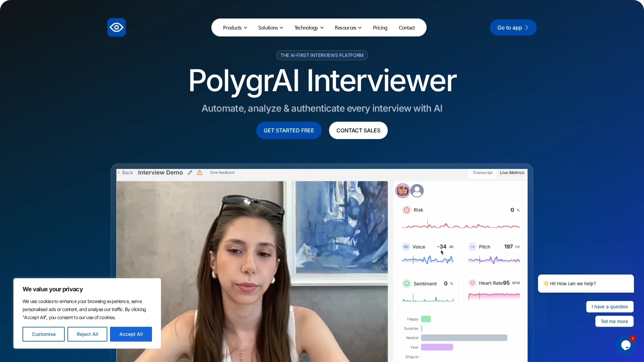This screenshot has height=362, width=644.
Task: Select the candidate face avatar
Action: tap(402, 191)
